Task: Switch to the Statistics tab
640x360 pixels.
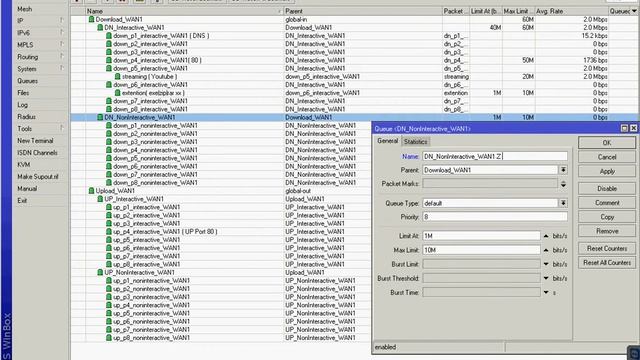Action: 416,142
